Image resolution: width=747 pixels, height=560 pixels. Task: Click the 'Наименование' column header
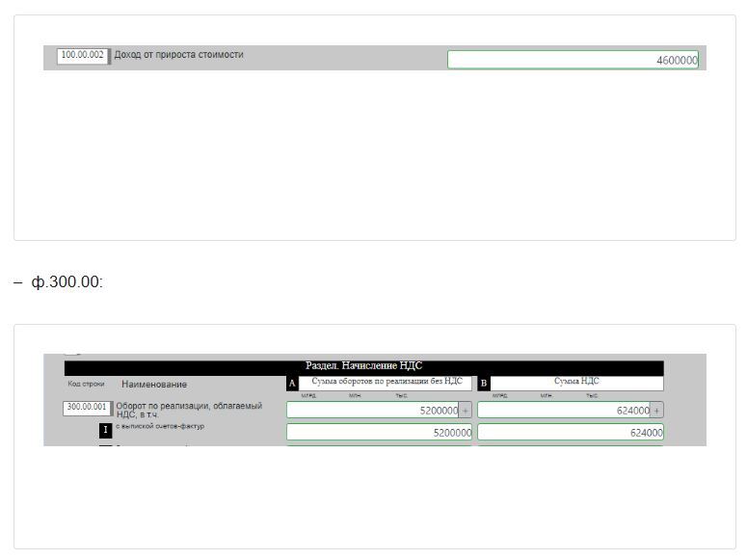coord(154,385)
